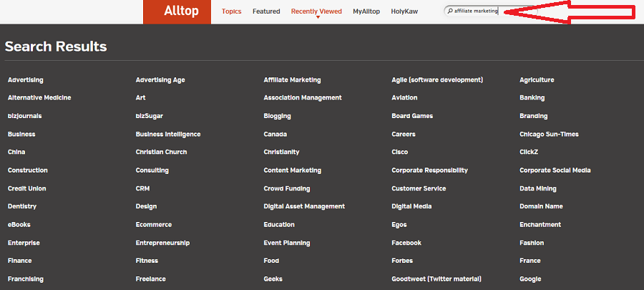
Task: Open the Consulting topic
Action: [152, 170]
